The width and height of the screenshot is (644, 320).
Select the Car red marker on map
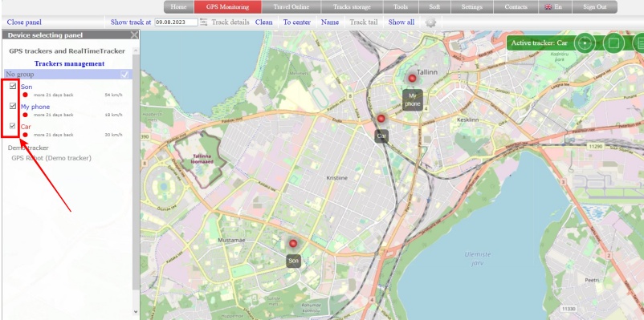[x=381, y=119]
